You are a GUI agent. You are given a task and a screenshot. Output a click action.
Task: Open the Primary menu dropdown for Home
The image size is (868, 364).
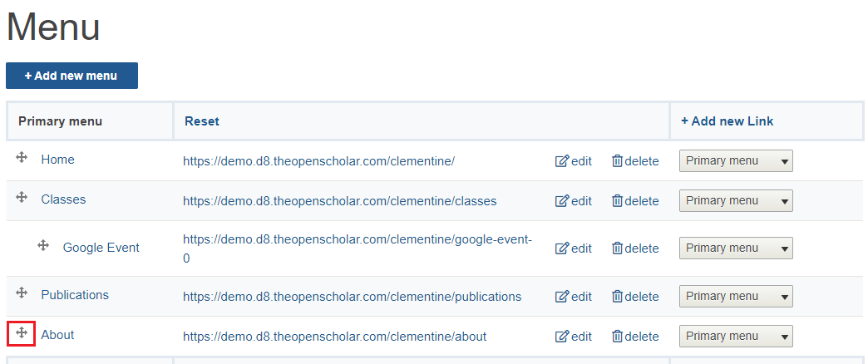point(736,161)
